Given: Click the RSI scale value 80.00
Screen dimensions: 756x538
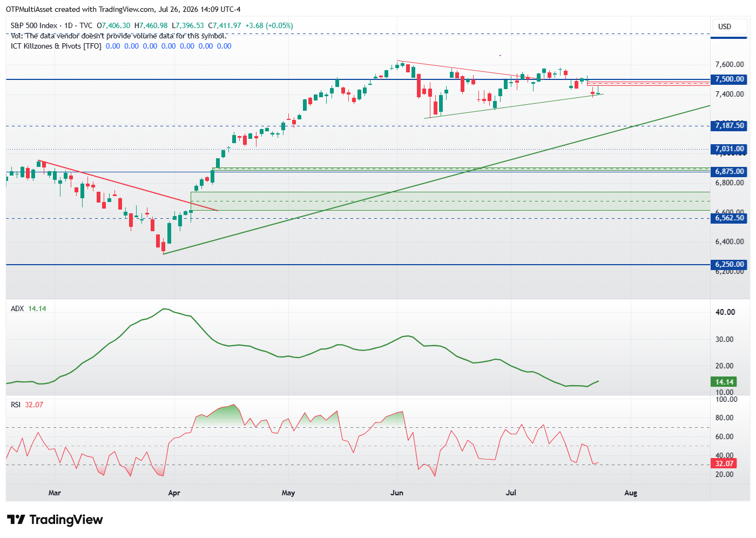Looking at the screenshot, I should click(724, 418).
